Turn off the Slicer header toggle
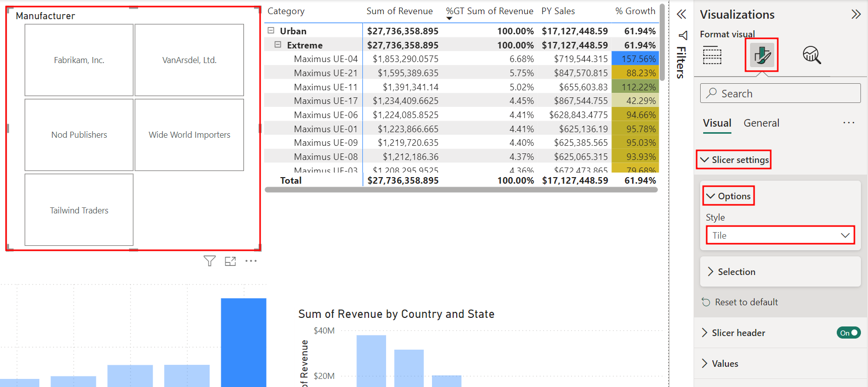868x387 pixels. pos(849,333)
